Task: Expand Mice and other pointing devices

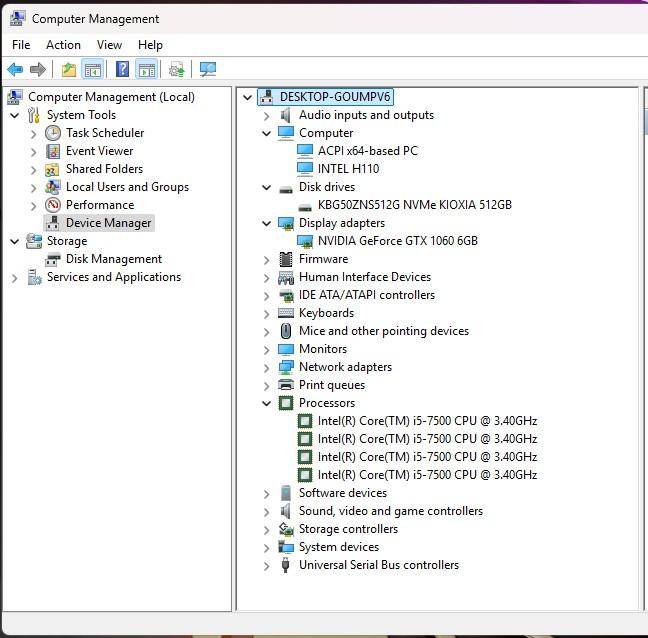Action: [x=267, y=332]
